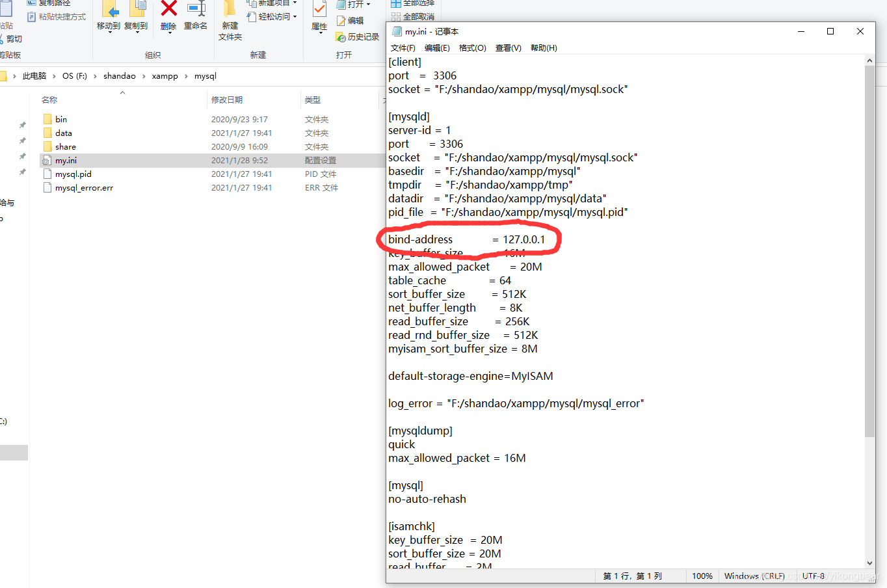Navigate to xampp in address bar

point(165,76)
